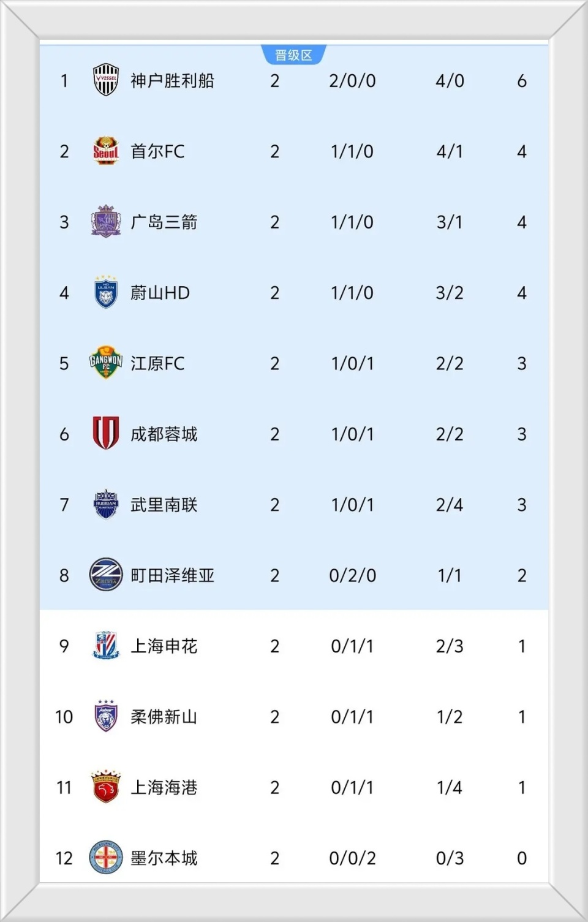This screenshot has width=588, height=922.
Task: Select team name 上海申花
Action: point(164,646)
